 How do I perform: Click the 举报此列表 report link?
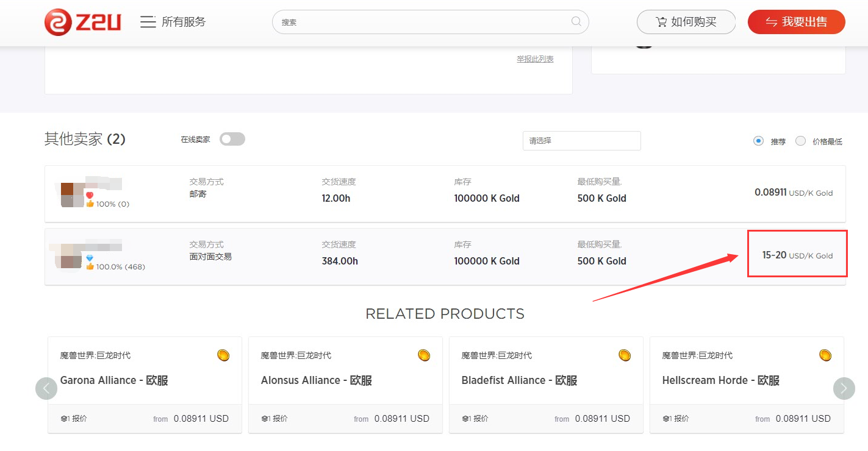[535, 59]
